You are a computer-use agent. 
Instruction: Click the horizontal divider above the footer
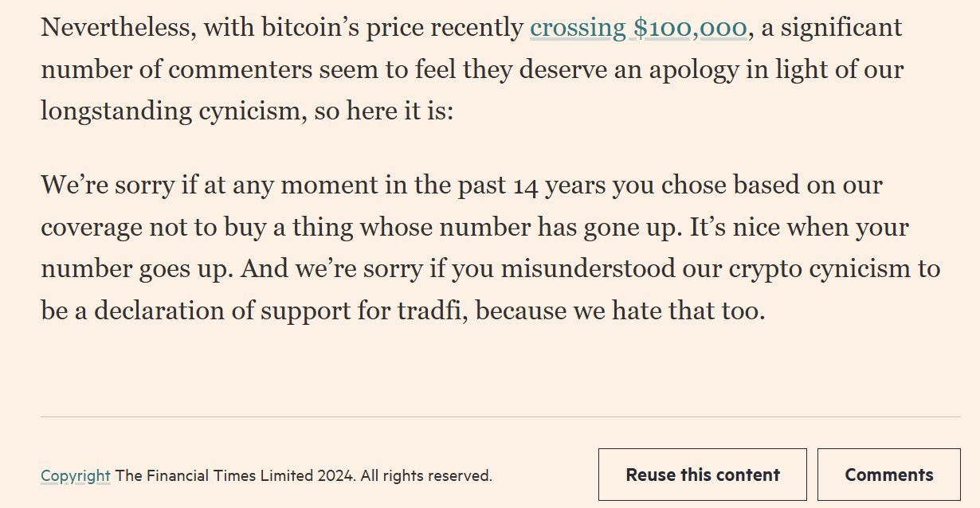coord(500,416)
